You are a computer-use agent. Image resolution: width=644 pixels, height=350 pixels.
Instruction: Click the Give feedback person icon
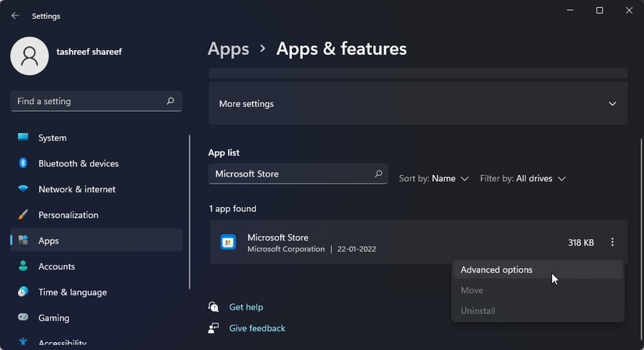213,328
